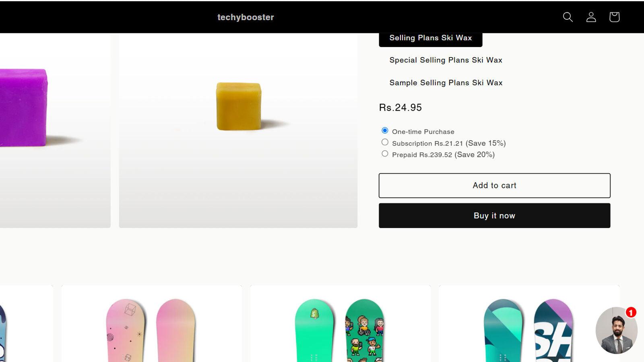This screenshot has height=362, width=644.
Task: Click the Add to cart button
Action: click(494, 185)
